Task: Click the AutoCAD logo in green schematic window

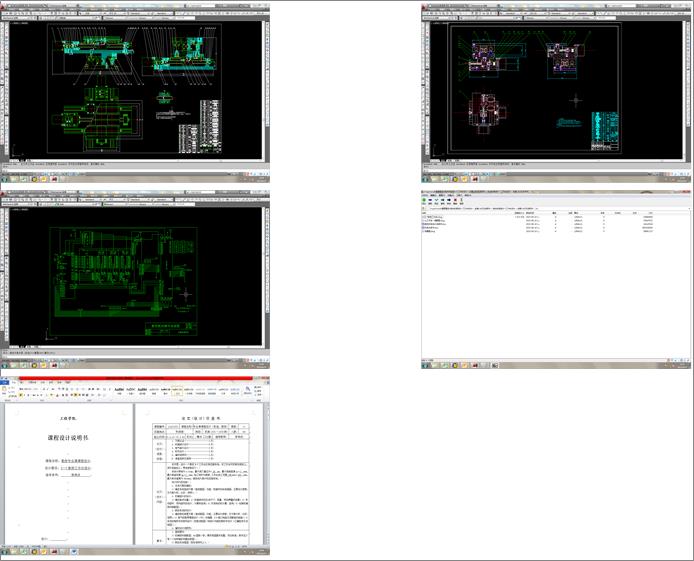Action: 3,194
